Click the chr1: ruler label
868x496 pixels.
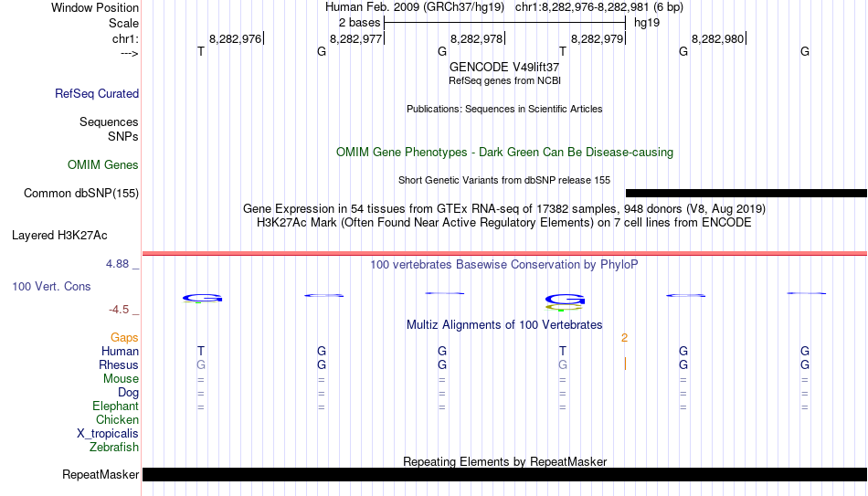[126, 38]
